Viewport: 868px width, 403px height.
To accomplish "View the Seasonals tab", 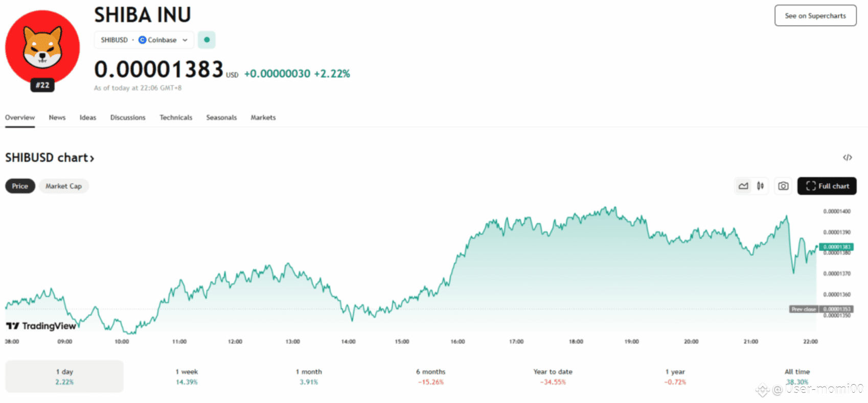I will point(221,118).
